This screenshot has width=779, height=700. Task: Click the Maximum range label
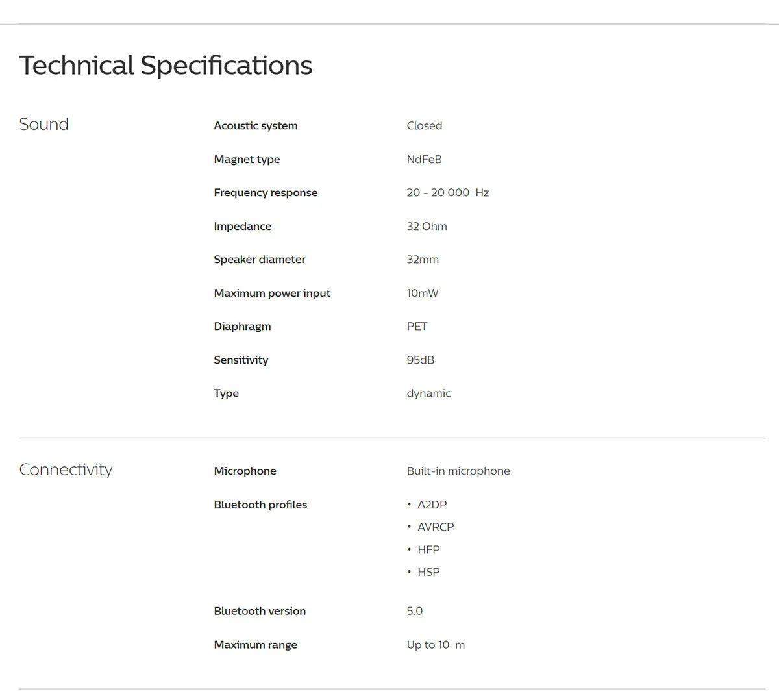point(256,645)
